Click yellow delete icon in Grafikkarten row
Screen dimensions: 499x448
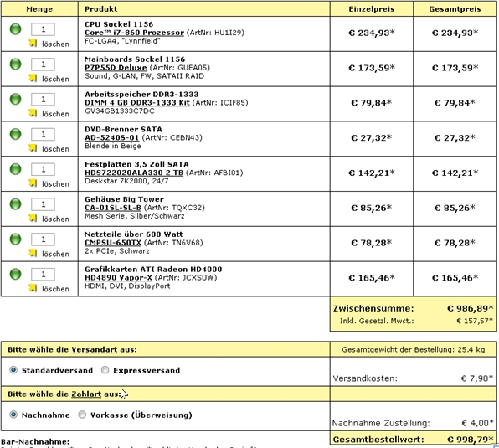click(x=33, y=288)
